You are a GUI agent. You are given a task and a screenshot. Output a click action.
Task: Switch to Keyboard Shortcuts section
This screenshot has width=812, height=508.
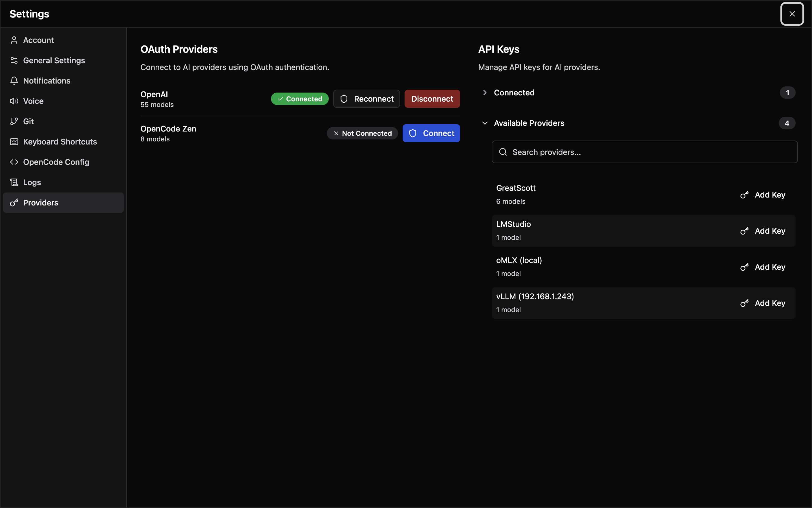click(x=63, y=142)
